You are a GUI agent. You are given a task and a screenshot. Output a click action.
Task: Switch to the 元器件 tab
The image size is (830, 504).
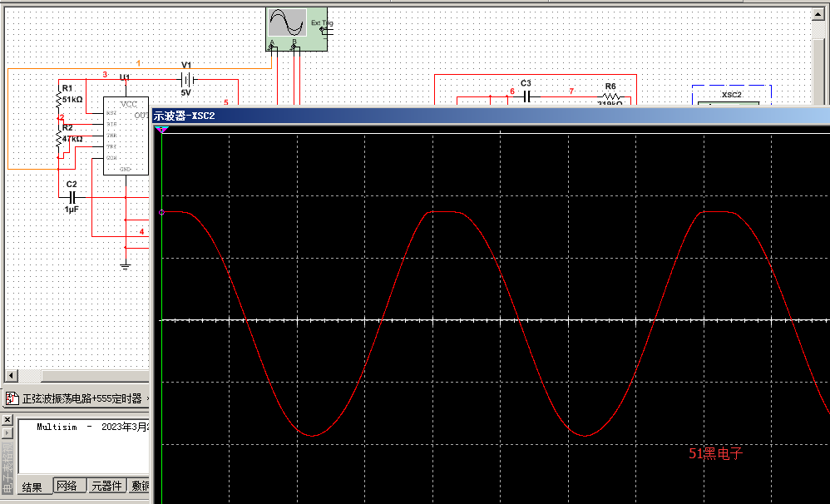tap(107, 486)
